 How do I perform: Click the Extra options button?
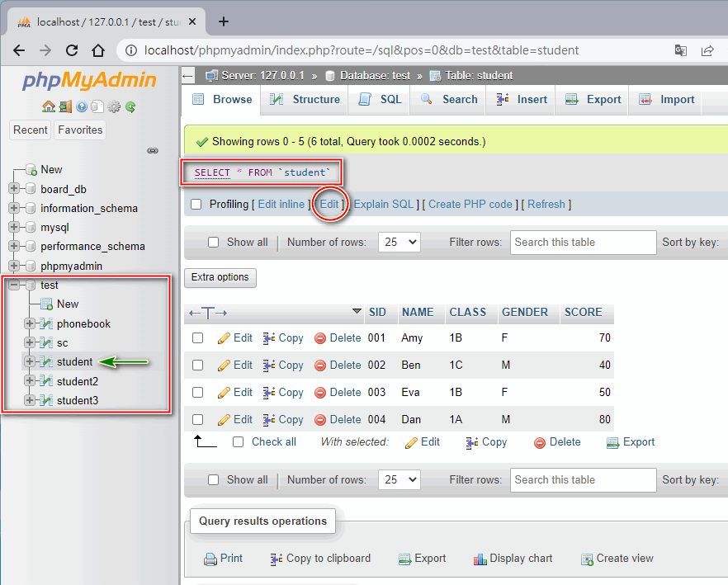(220, 277)
